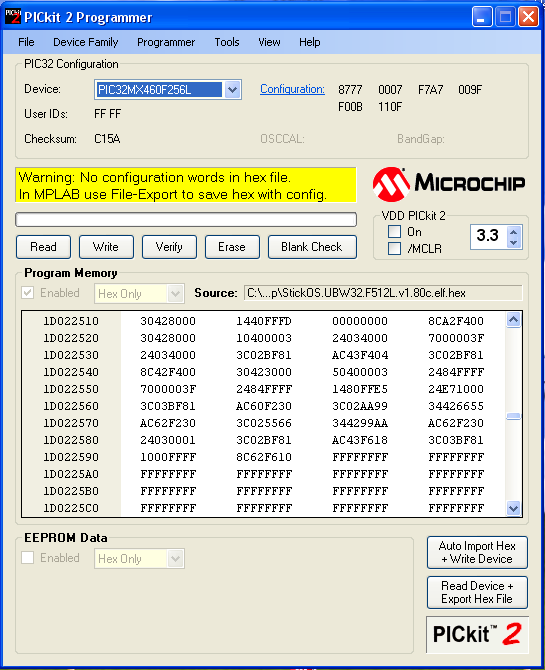Viewport: 545px width, 670px height.
Task: Click the progress bar
Action: [x=186, y=220]
